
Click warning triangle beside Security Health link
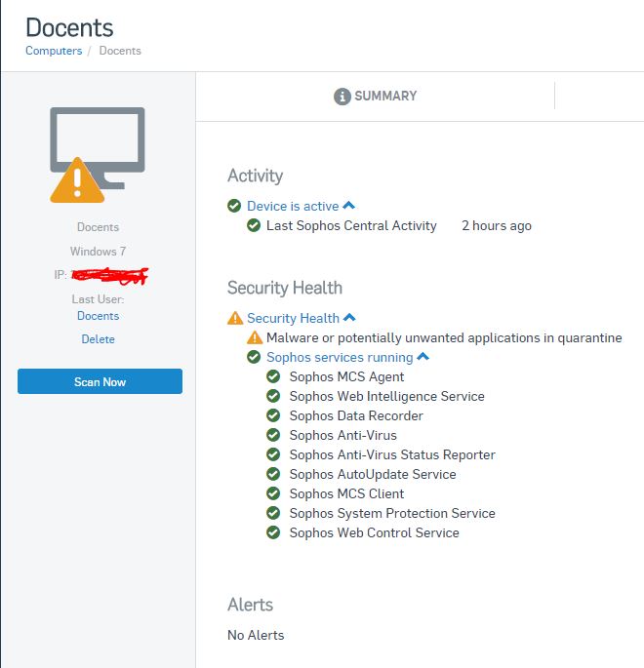(235, 318)
